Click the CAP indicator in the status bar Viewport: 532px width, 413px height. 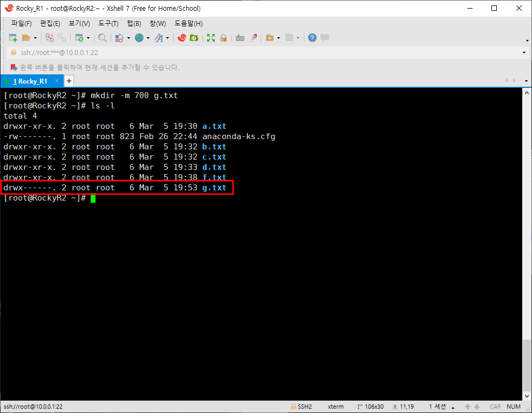495,407
